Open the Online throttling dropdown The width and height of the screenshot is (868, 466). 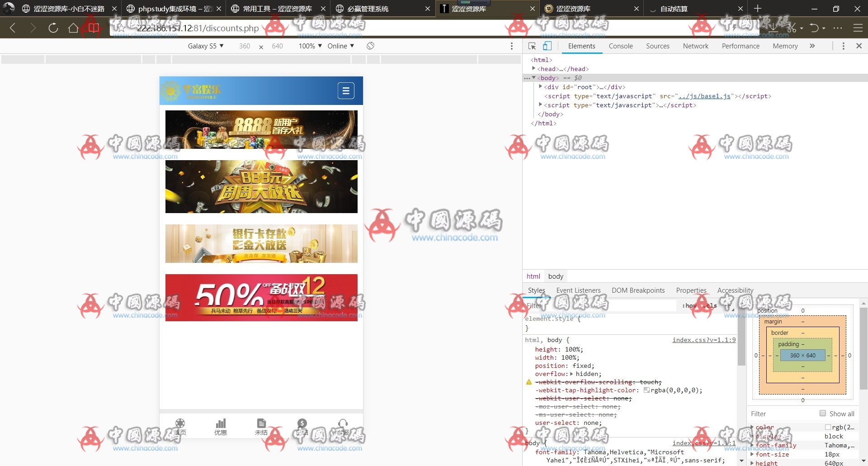341,46
